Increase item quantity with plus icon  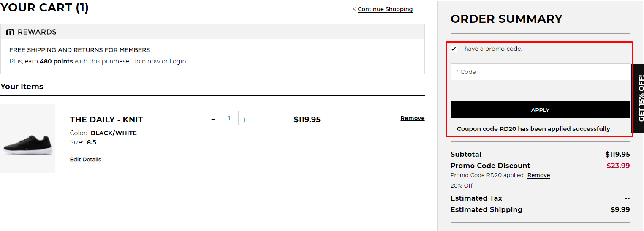click(x=244, y=120)
